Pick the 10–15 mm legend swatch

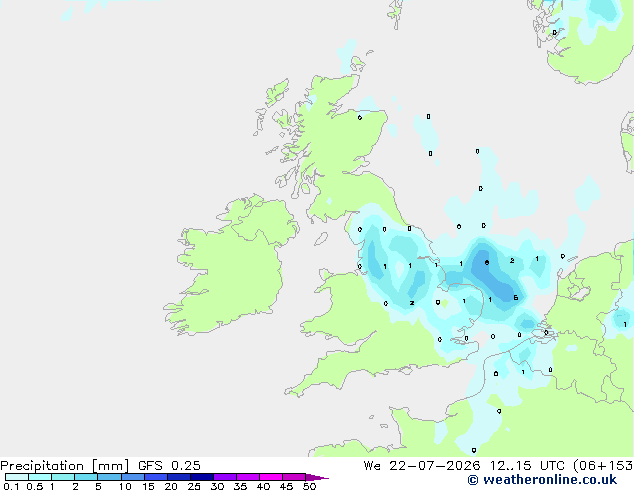point(133,477)
